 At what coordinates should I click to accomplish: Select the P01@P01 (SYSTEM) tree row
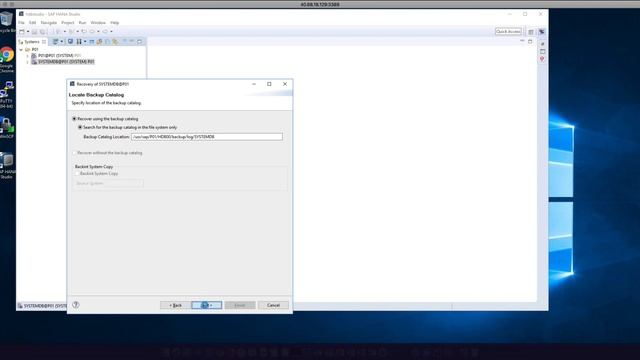coord(59,56)
